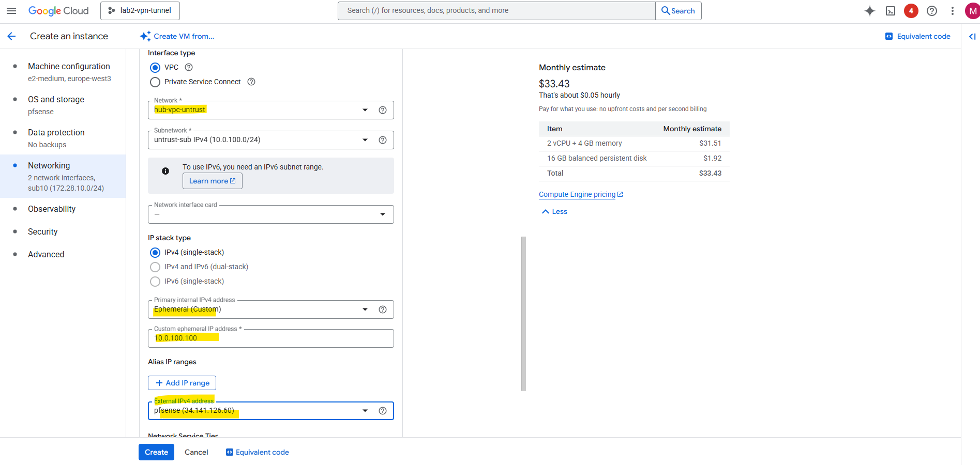
Task: Open the help question mark in top bar
Action: click(x=932, y=11)
